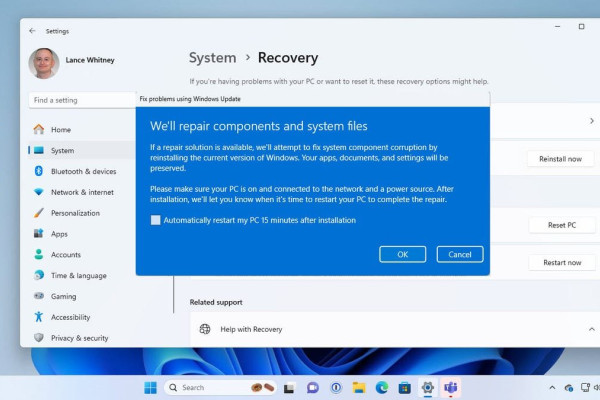
Task: Click the Accounts person icon
Action: pyautogui.click(x=39, y=254)
